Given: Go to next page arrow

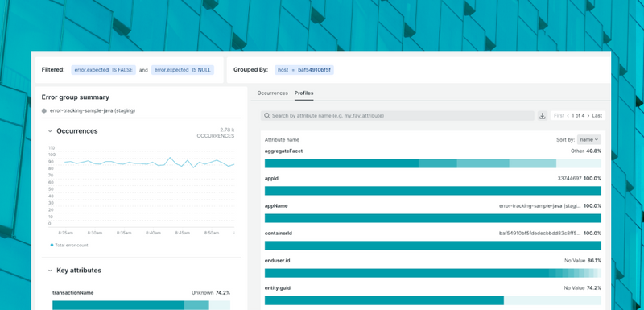Looking at the screenshot, I should pos(588,116).
